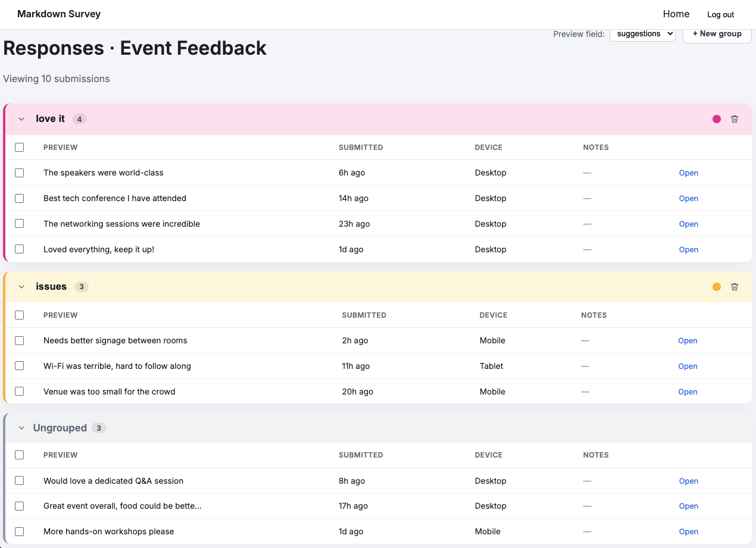Click the orange color swatch on issues group
The width and height of the screenshot is (756, 548).
coord(716,286)
